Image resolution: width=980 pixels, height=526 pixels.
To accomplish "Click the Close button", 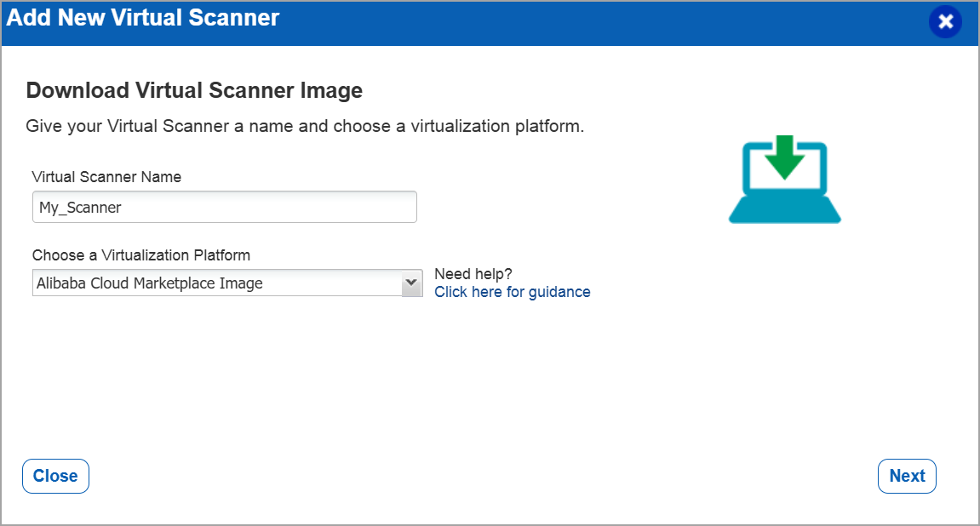I will 55,476.
